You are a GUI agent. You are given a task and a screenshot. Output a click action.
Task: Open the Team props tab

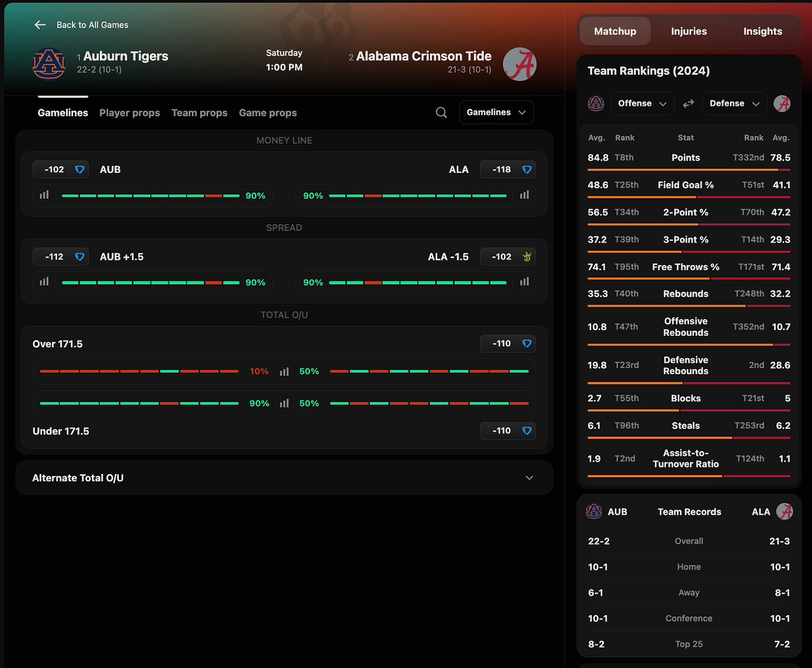[x=200, y=113]
